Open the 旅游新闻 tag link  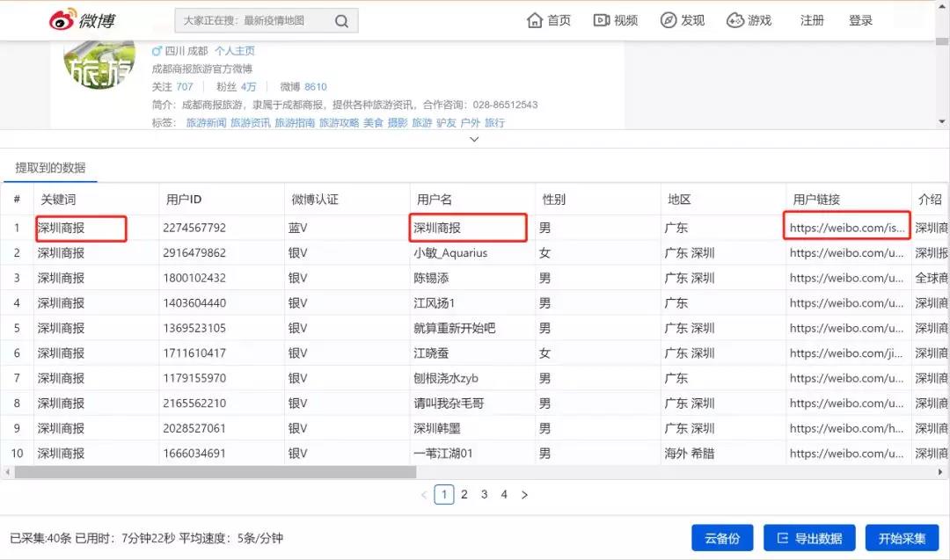coord(206,123)
